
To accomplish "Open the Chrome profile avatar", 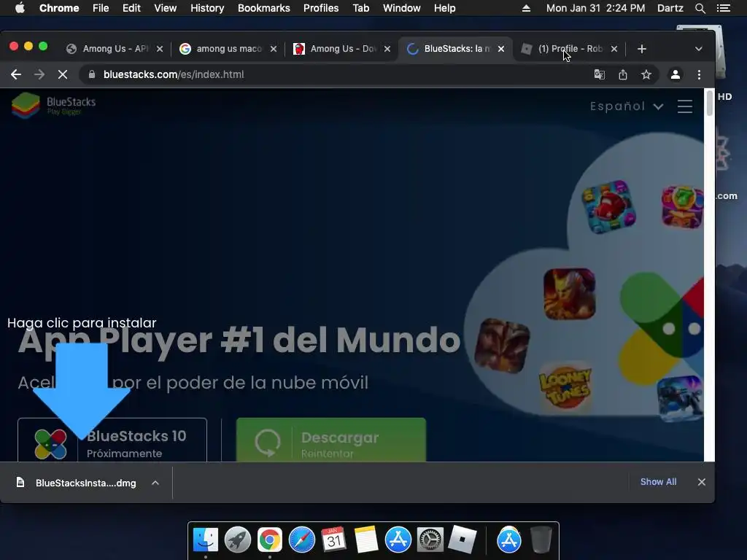I will coord(675,74).
